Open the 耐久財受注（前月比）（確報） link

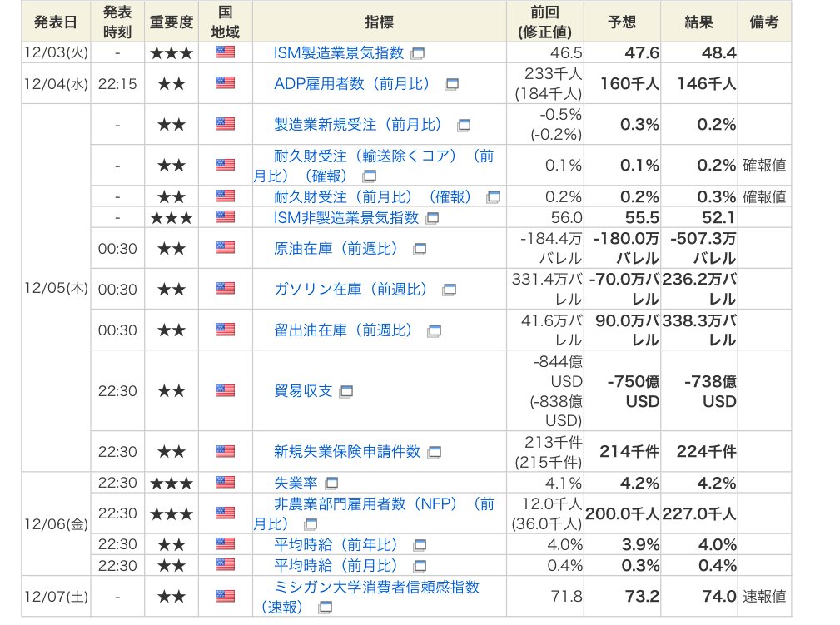pyautogui.click(x=374, y=196)
